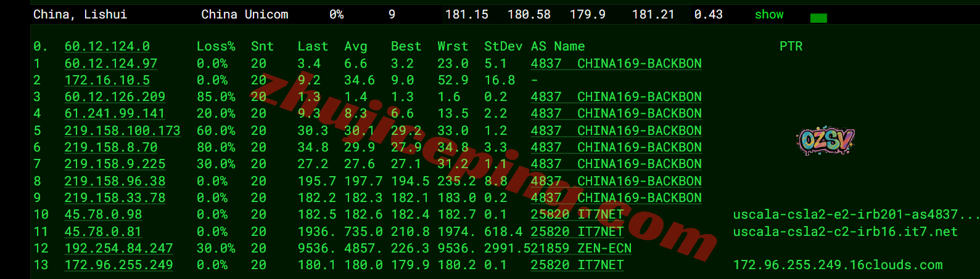Click the 172.16.10.5 IP address
980x279 pixels.
click(x=107, y=80)
